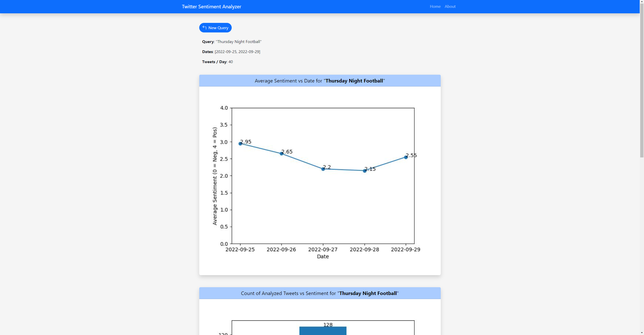The width and height of the screenshot is (644, 335).
Task: Click the 2.15 data point label
Action: [x=370, y=169]
